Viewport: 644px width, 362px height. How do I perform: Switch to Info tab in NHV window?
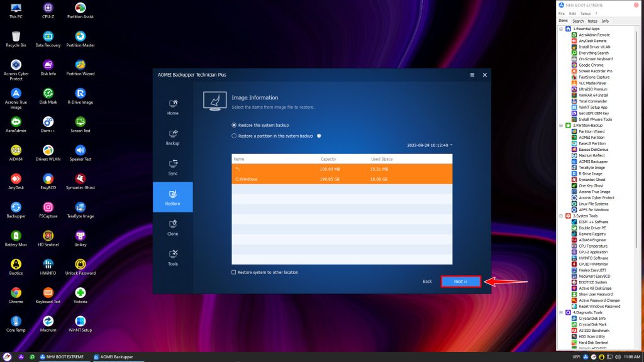coord(605,21)
